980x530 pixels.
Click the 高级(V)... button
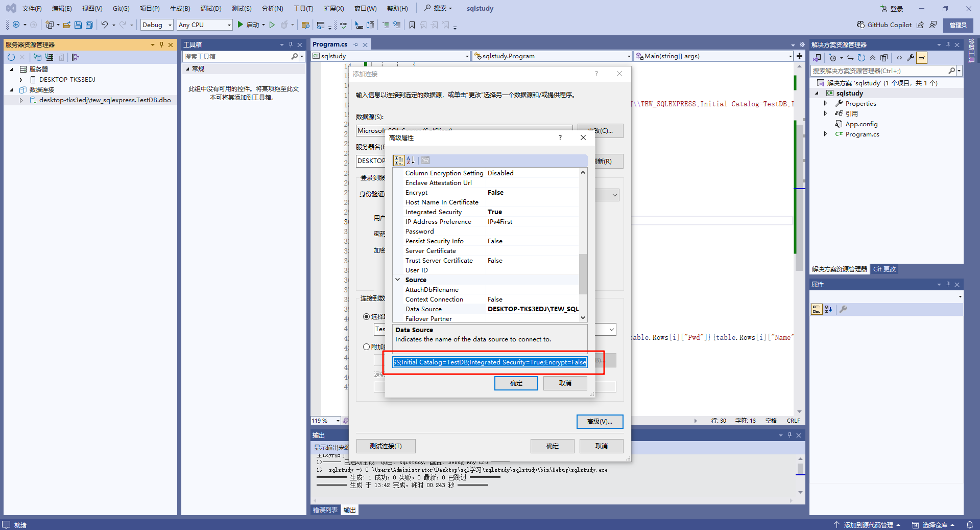point(600,422)
